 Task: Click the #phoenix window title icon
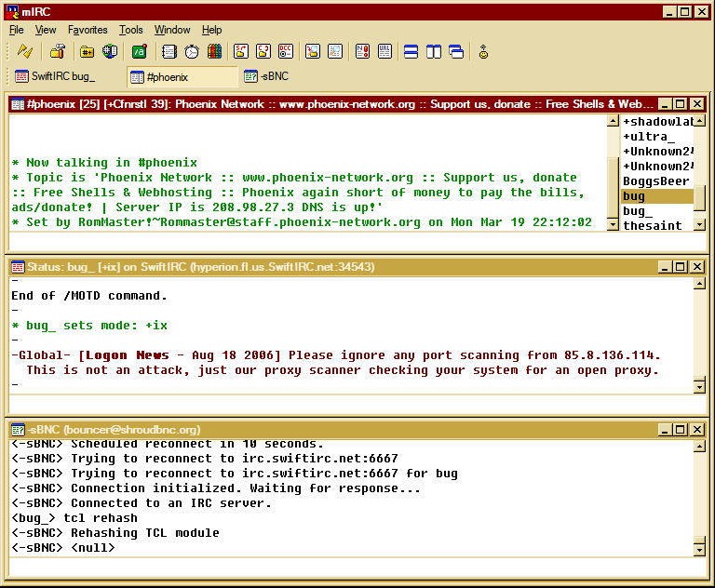[18, 104]
